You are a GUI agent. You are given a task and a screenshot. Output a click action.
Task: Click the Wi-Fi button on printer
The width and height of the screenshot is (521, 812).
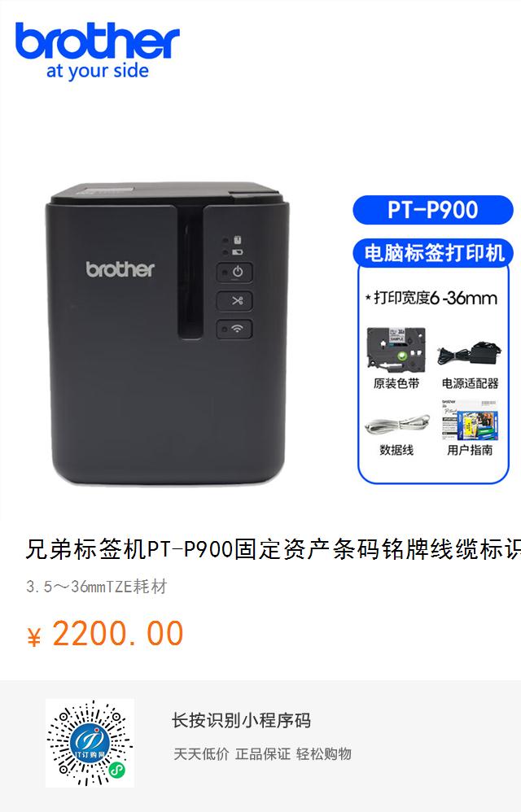pyautogui.click(x=234, y=329)
